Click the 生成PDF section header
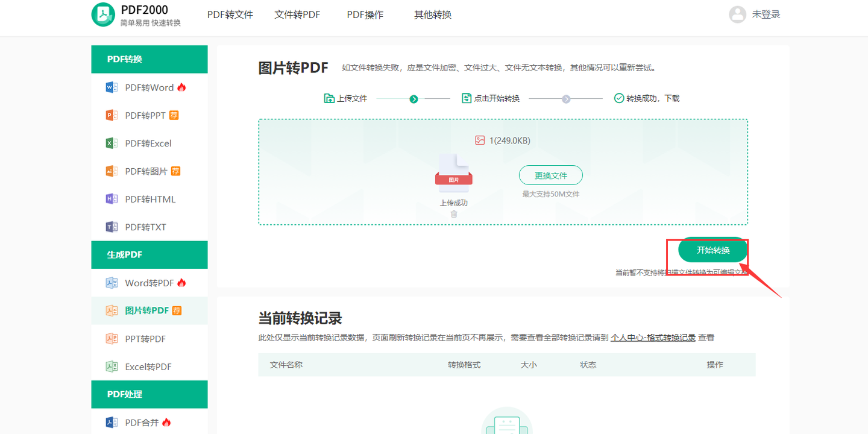 pos(149,255)
